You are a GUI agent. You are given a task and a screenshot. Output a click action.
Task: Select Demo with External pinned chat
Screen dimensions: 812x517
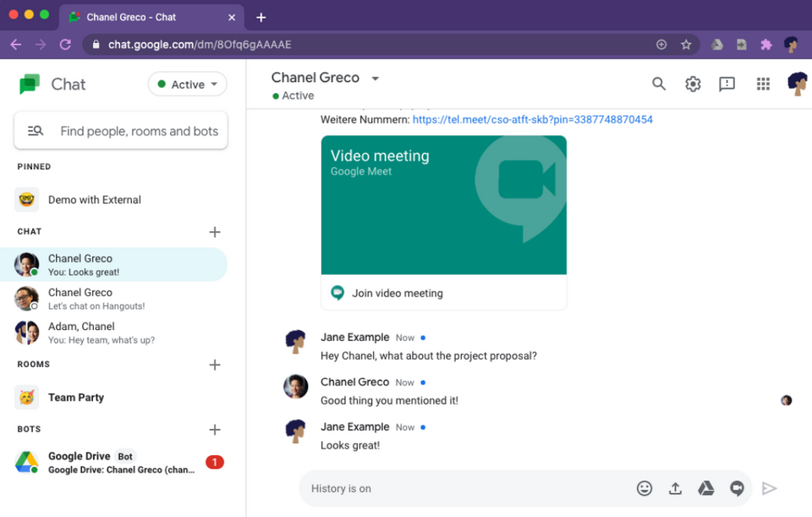(94, 200)
